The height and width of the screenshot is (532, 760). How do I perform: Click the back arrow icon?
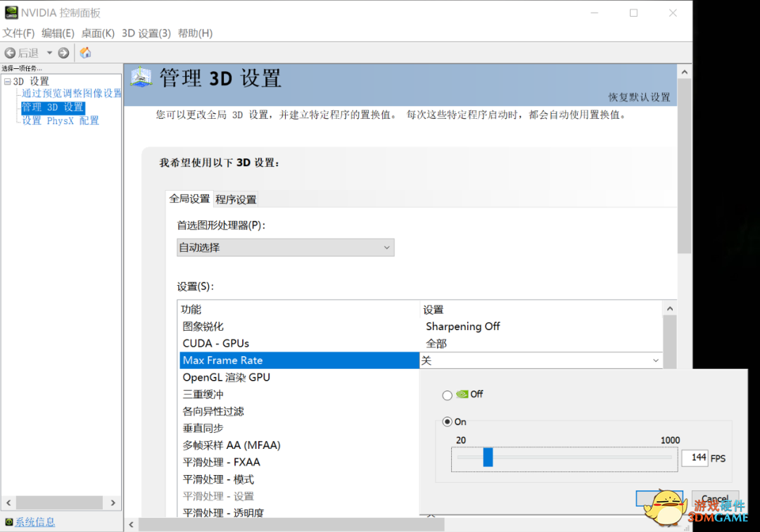[10, 53]
